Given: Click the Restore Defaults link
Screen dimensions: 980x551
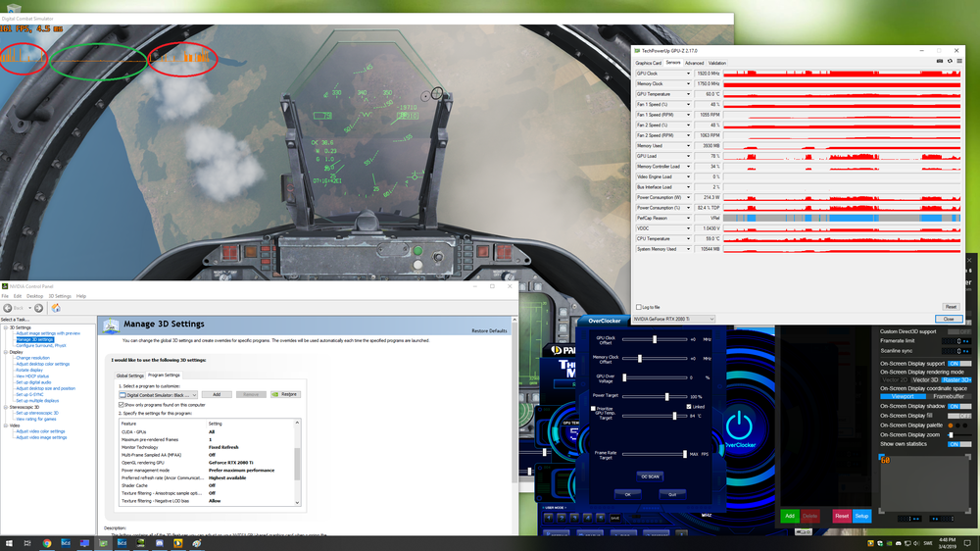Looking at the screenshot, I should tap(489, 330).
